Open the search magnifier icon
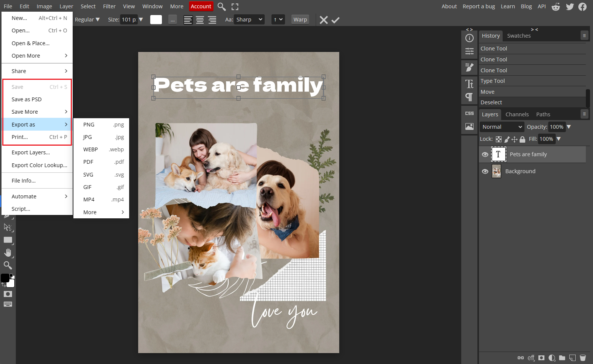Screen dimensions: 593x364 point(222,6)
